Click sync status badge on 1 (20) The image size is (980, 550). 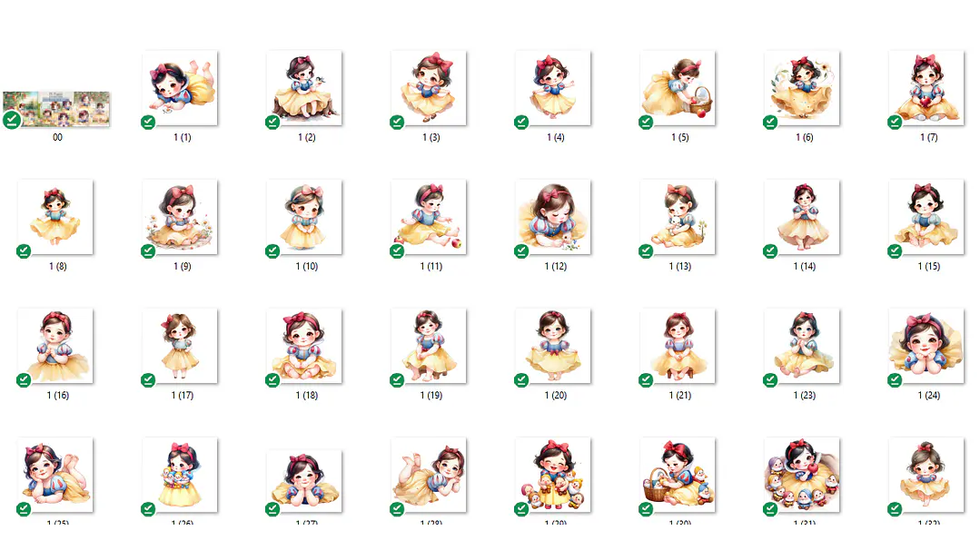[x=521, y=380]
